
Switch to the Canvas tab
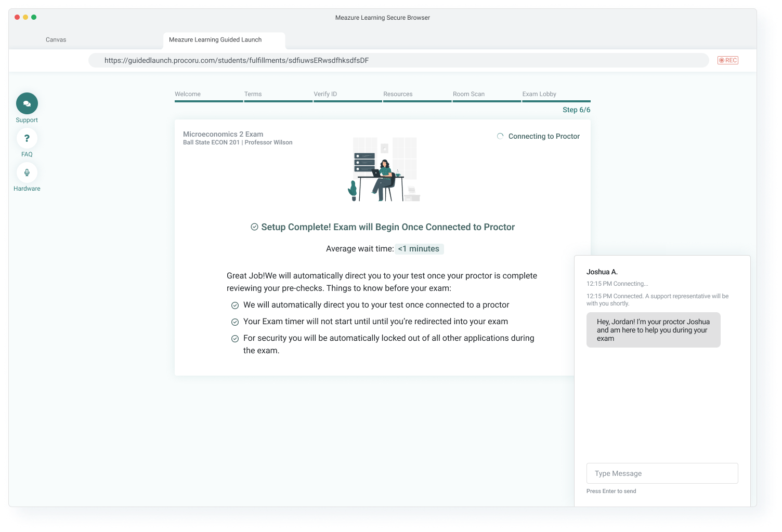tap(56, 39)
